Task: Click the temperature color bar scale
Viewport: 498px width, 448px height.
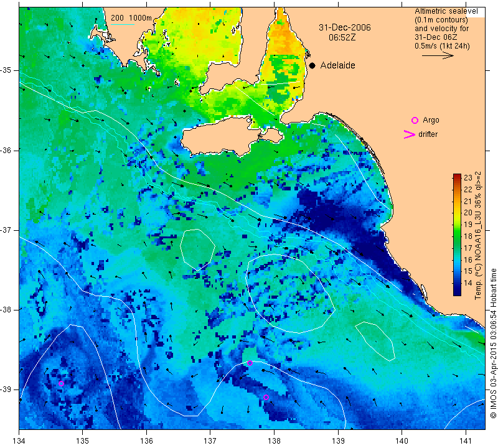Action: click(x=457, y=235)
